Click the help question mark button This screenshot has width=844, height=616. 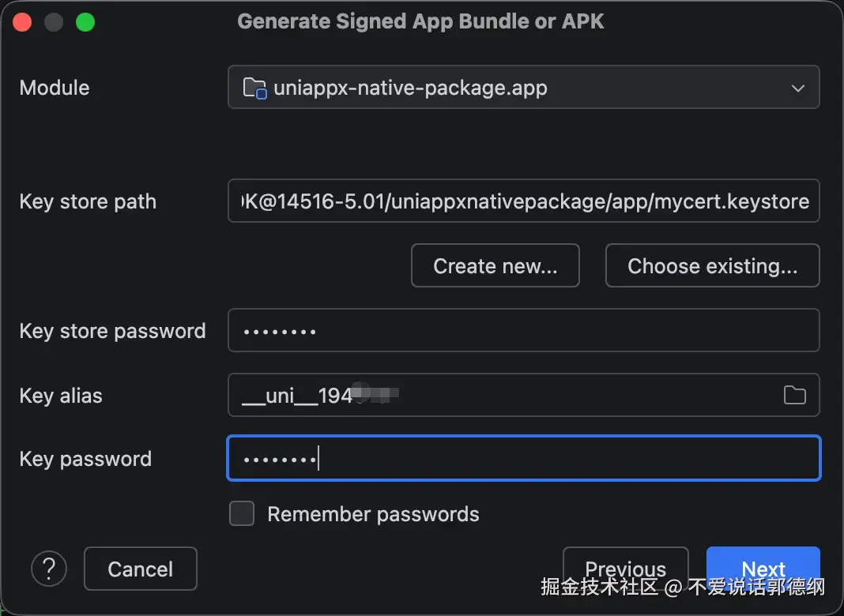[49, 569]
